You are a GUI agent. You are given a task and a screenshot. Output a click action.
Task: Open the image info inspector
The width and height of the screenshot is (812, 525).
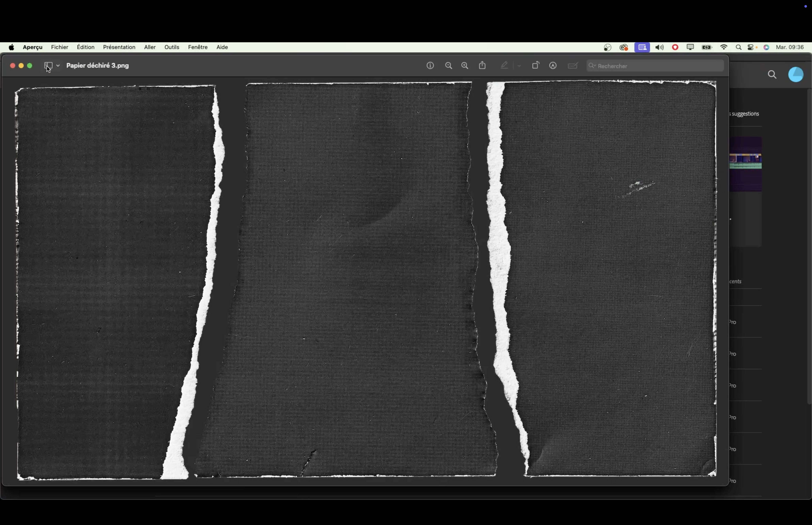click(430, 65)
